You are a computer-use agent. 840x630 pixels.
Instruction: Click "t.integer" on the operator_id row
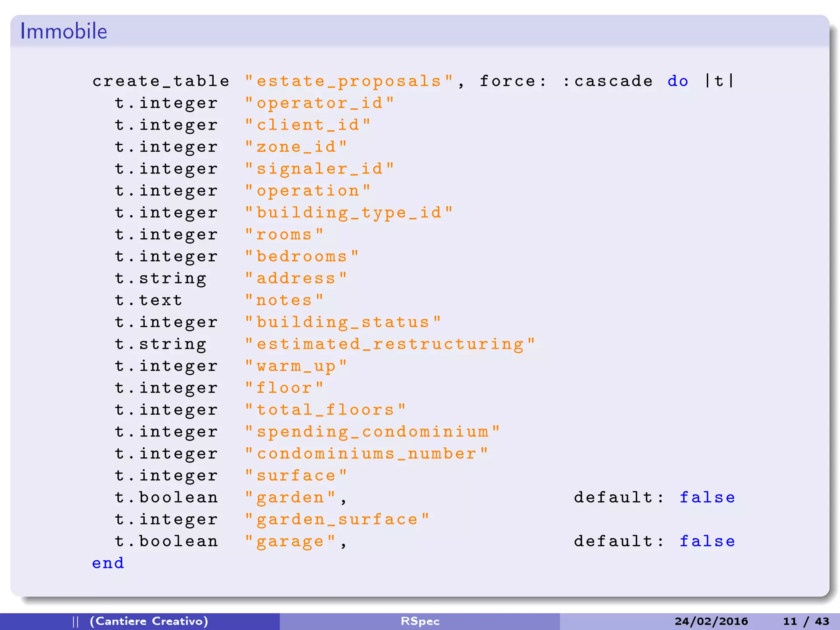(167, 103)
